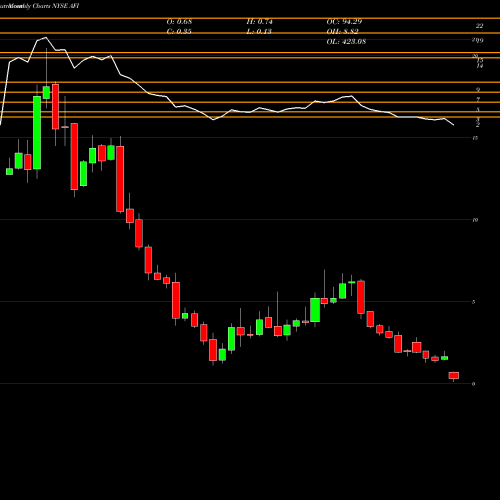500x500 pixels.
Task: Click the 'OL: 423.08' reading
Action: (x=346, y=42)
